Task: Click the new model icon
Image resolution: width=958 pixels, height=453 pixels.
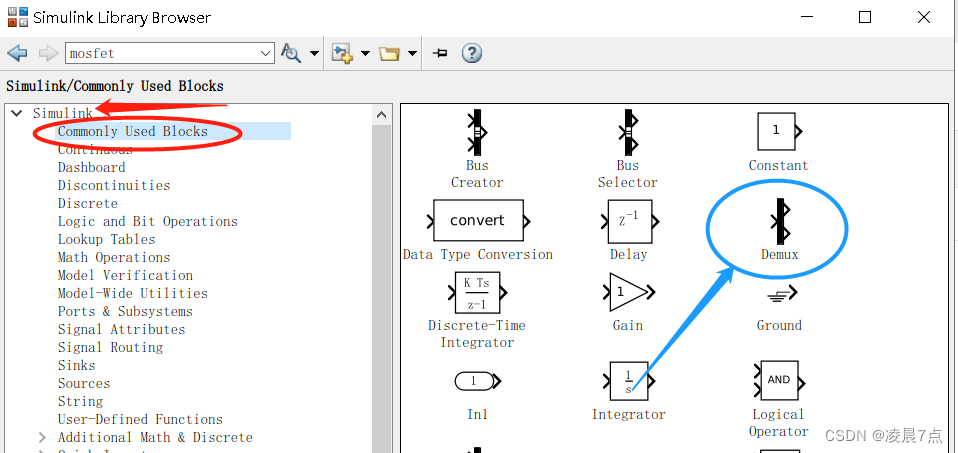Action: 342,53
